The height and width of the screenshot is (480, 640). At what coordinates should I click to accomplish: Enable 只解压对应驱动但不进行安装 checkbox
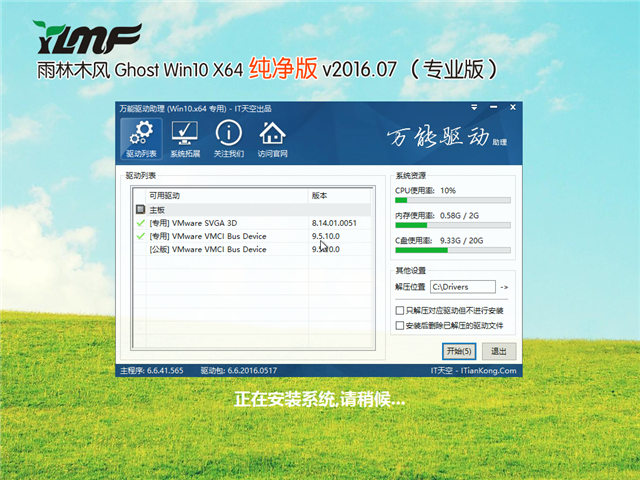400,311
